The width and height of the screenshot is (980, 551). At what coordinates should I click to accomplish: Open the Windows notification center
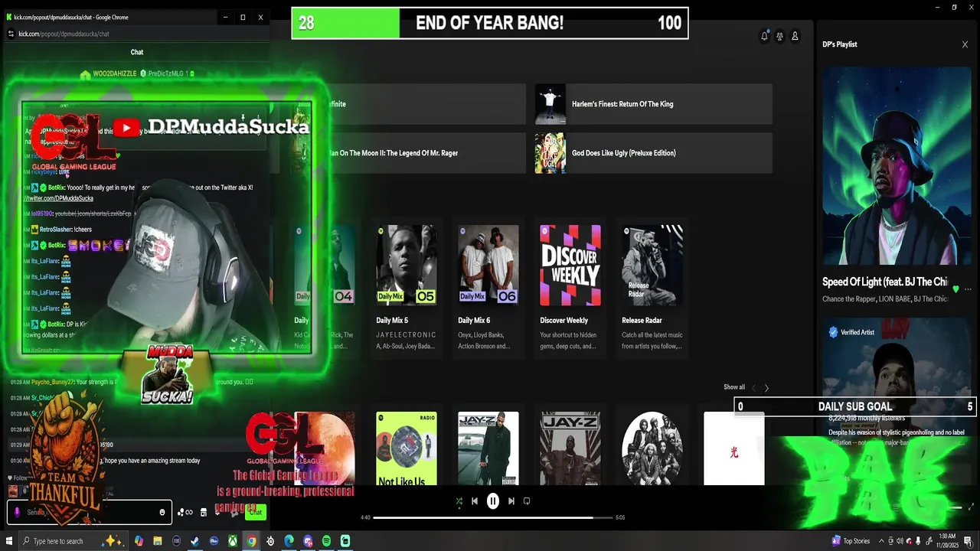pyautogui.click(x=968, y=541)
